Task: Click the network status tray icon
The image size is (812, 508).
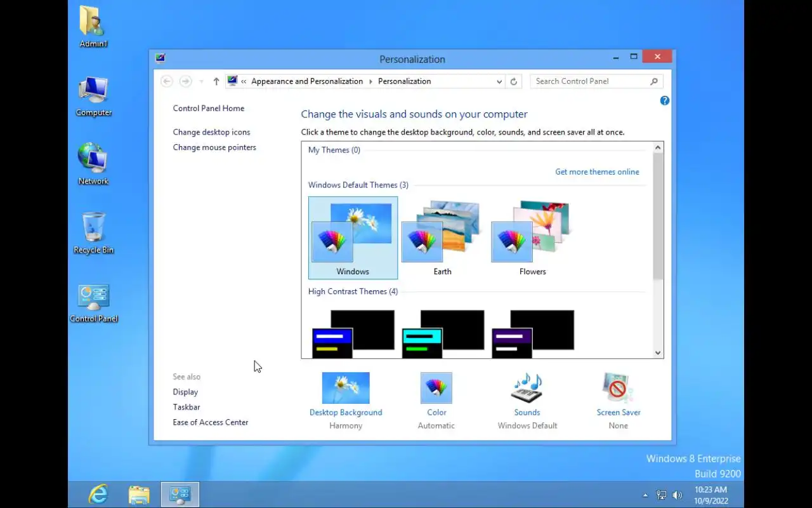Action: [662, 495]
